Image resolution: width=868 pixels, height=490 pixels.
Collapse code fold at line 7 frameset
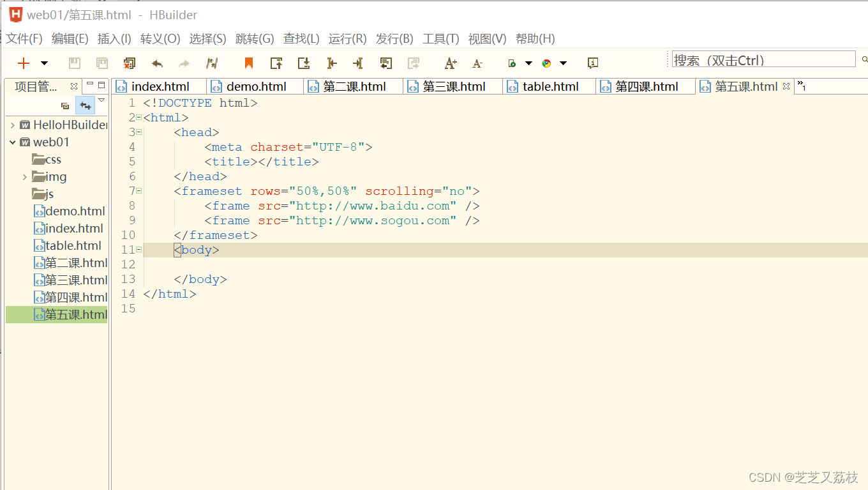click(x=138, y=190)
